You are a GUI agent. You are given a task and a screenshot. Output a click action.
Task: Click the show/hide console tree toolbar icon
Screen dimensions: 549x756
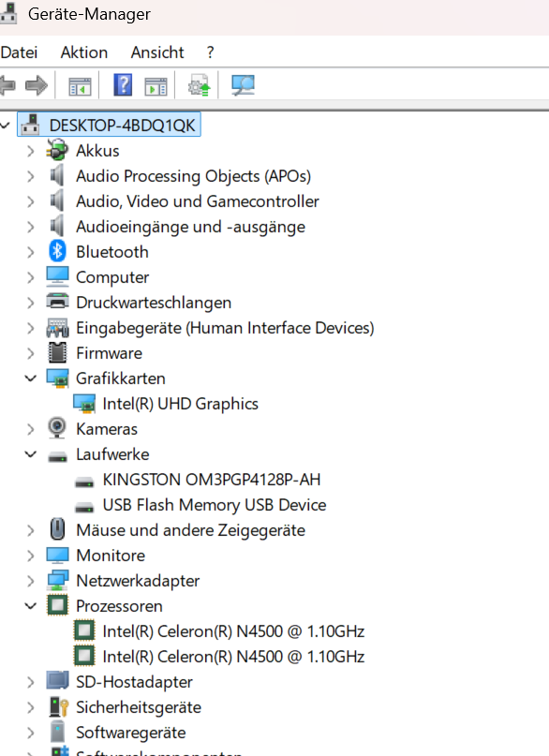[x=80, y=86]
